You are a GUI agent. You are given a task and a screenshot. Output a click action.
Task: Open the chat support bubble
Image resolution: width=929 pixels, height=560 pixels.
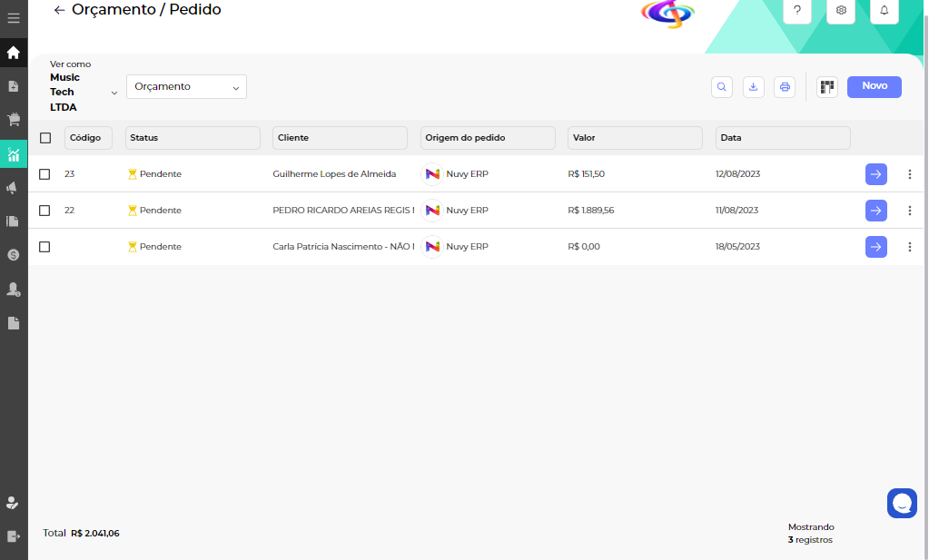[x=902, y=503]
